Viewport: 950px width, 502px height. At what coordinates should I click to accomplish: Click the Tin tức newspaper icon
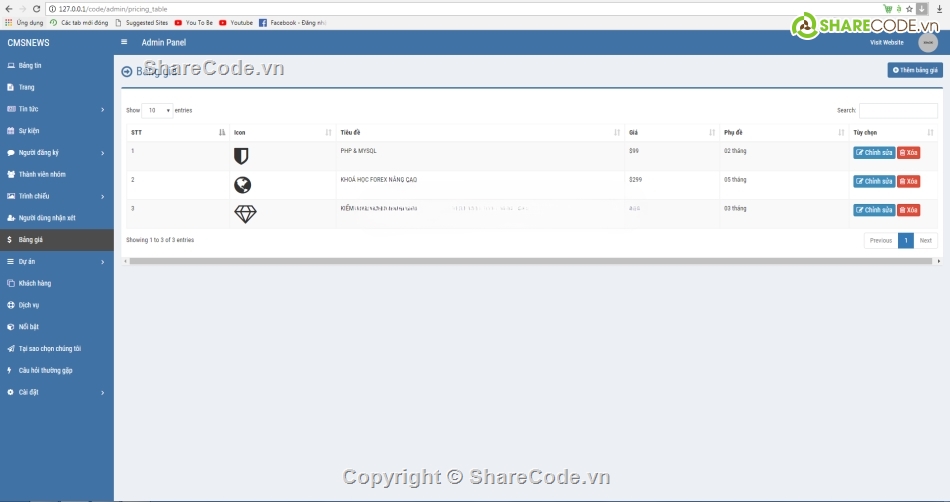11,109
